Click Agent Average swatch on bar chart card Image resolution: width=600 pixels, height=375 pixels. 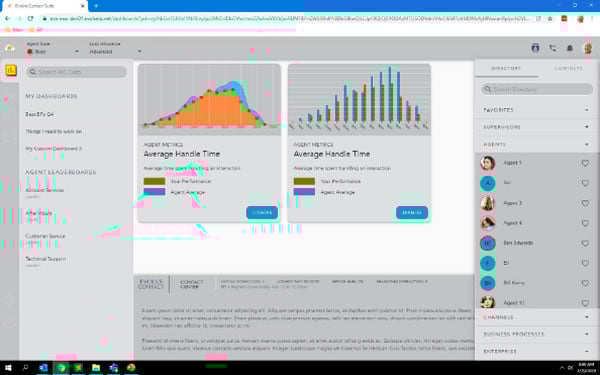click(304, 192)
